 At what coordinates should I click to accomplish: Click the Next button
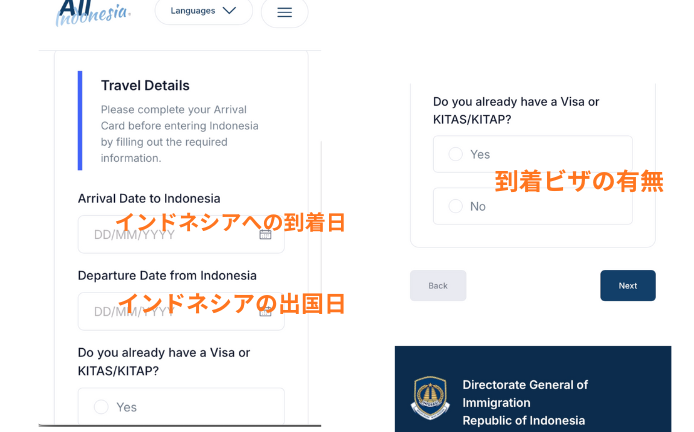628,285
